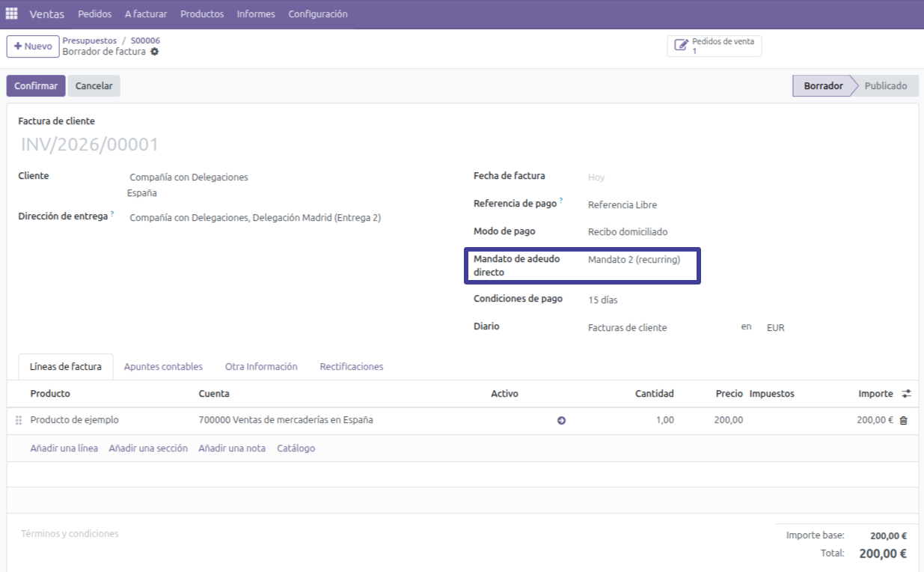
Task: Open Pedidos de venta smart button
Action: [714, 46]
